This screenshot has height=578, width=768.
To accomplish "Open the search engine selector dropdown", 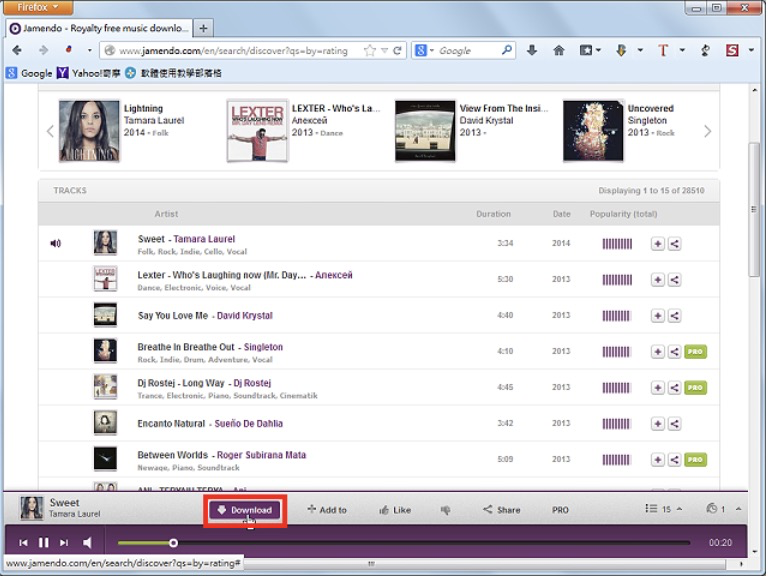I will click(424, 50).
